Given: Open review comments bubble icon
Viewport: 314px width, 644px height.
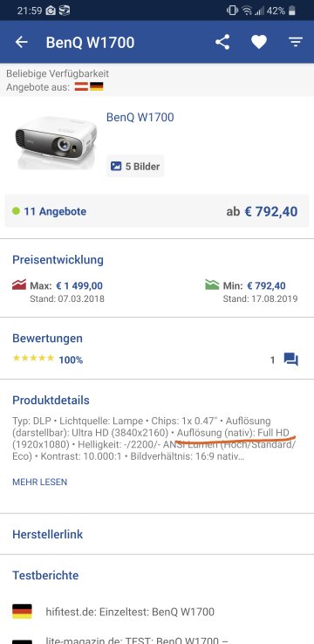Looking at the screenshot, I should point(291,360).
